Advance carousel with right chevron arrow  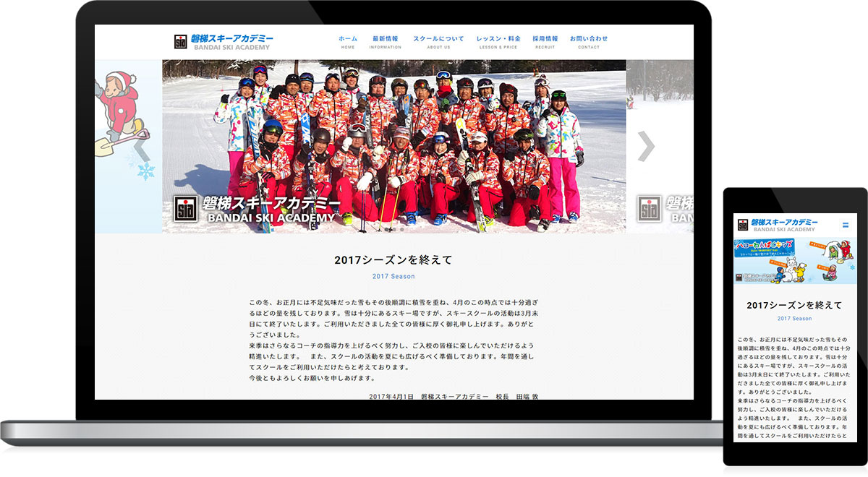tap(646, 147)
